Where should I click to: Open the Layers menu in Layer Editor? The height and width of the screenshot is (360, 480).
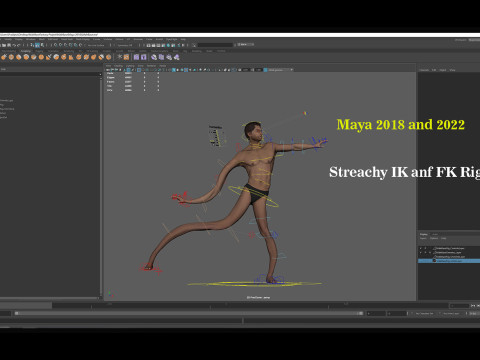(x=423, y=238)
